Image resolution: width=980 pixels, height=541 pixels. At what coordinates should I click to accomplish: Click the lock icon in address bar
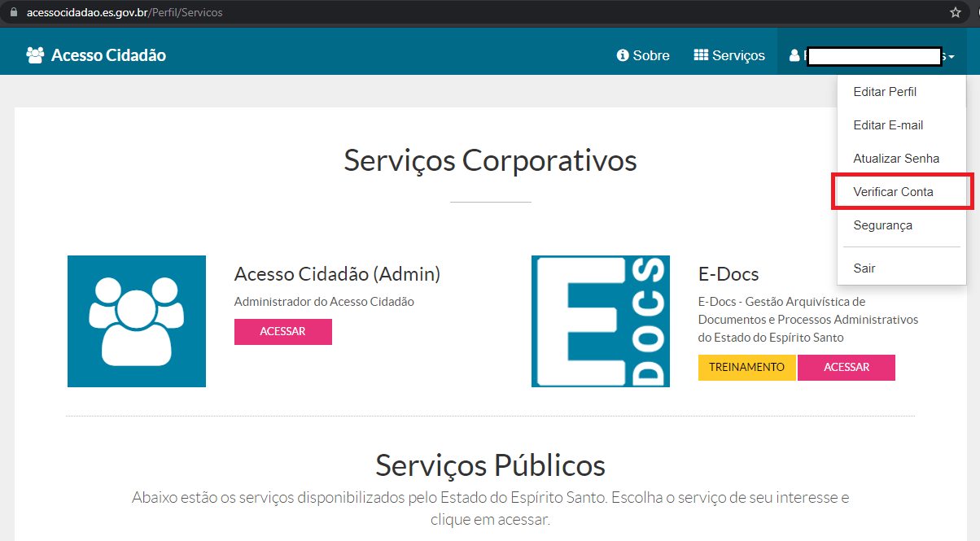tap(13, 13)
